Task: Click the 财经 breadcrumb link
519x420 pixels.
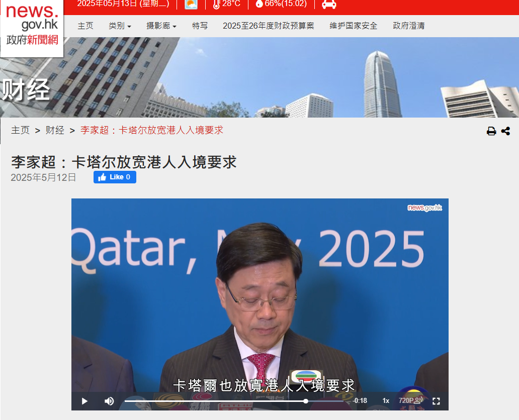Action: click(55, 131)
